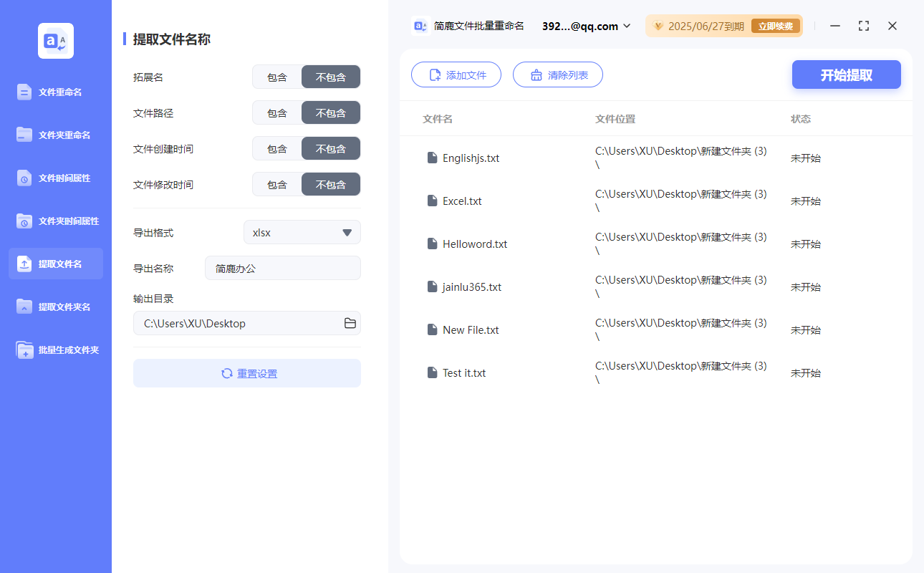Click 重置设置 to reset settings
Viewport: 924px width, 573px height.
(246, 373)
